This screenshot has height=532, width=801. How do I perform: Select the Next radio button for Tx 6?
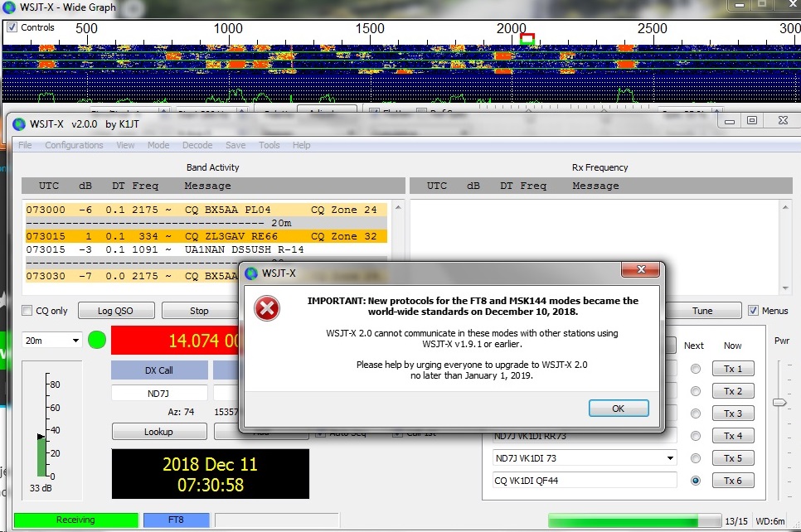695,481
